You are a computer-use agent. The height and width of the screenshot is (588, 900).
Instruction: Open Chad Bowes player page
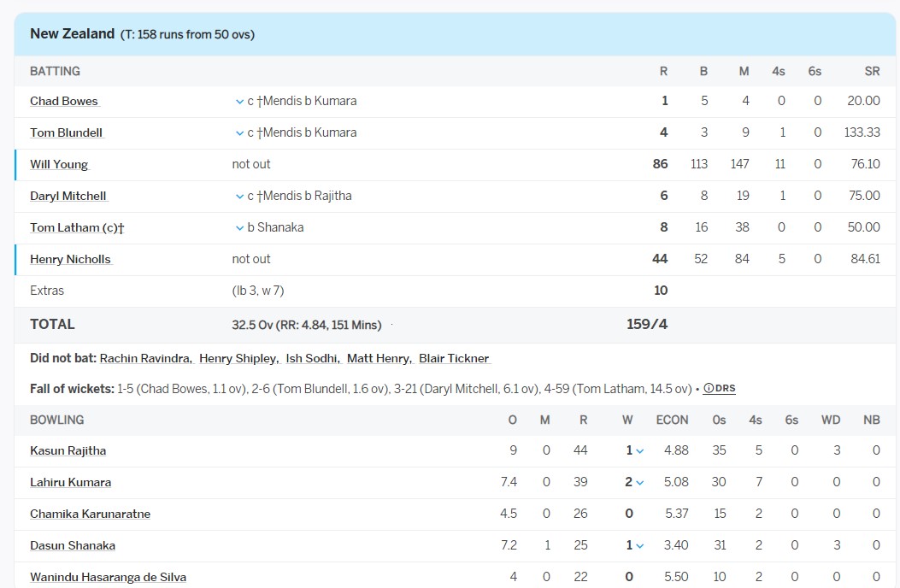pyautogui.click(x=64, y=101)
